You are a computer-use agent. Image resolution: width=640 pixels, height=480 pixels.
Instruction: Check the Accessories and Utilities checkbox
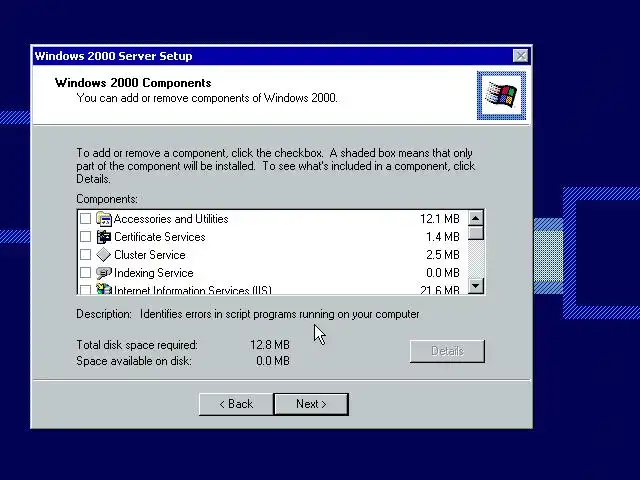tap(85, 219)
